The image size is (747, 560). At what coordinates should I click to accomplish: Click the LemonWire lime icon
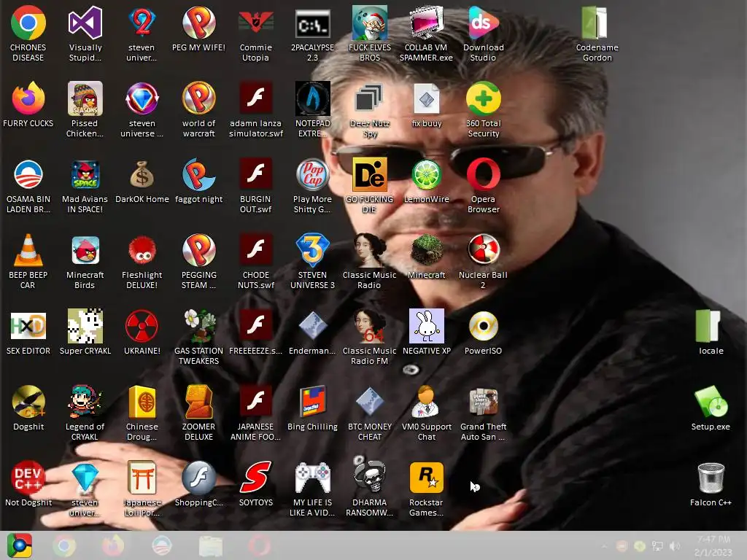click(426, 174)
